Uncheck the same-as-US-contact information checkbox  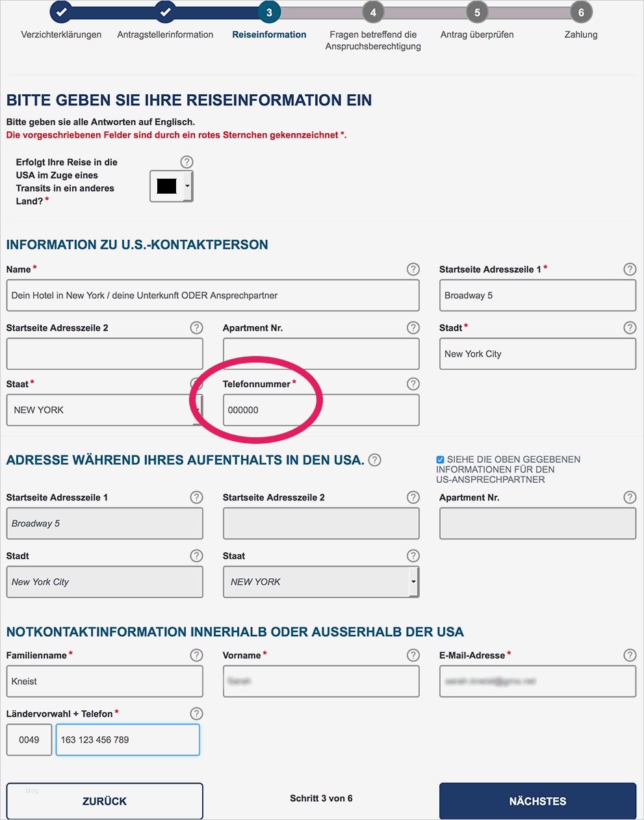click(x=440, y=459)
